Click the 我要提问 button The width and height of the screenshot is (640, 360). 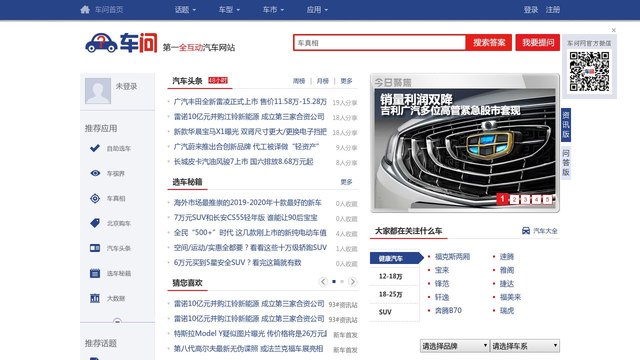(538, 42)
